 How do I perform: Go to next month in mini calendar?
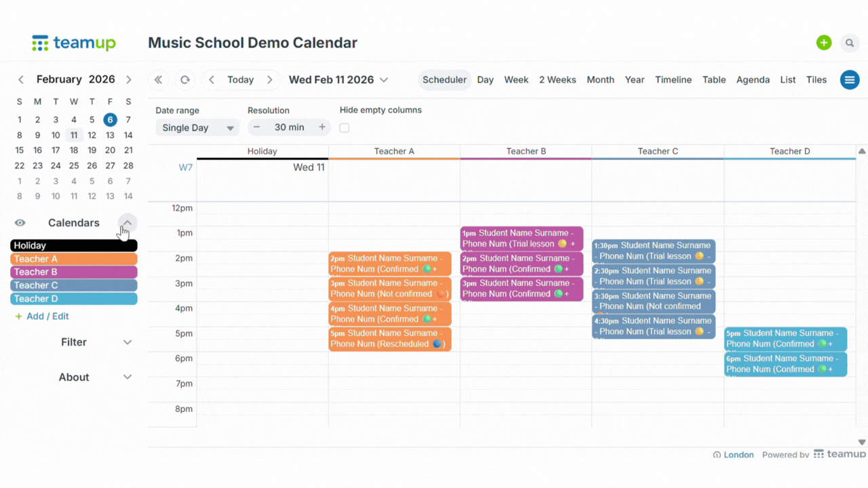(128, 80)
